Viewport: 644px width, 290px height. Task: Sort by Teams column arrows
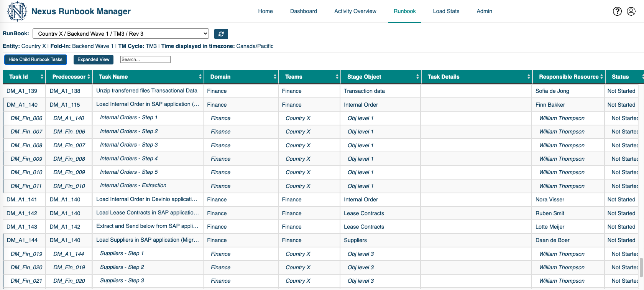[x=337, y=77]
